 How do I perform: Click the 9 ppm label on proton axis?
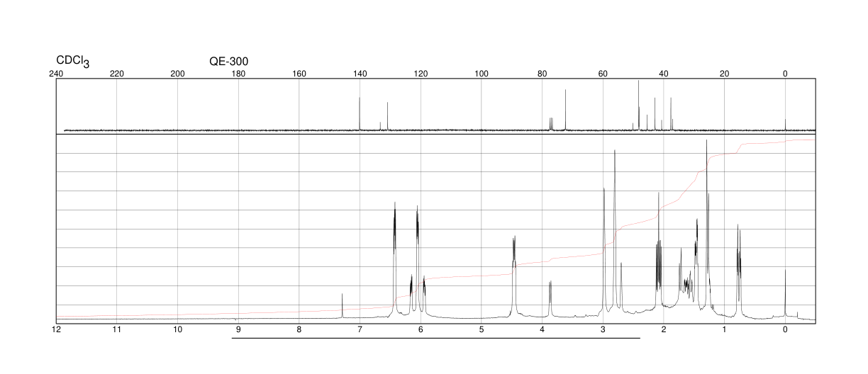[238, 329]
